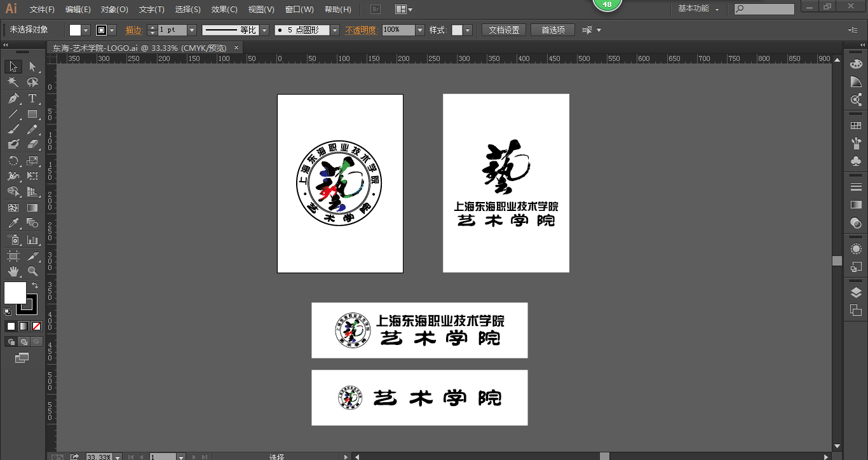Expand the 5 点圆形 brush dropdown

coord(335,29)
